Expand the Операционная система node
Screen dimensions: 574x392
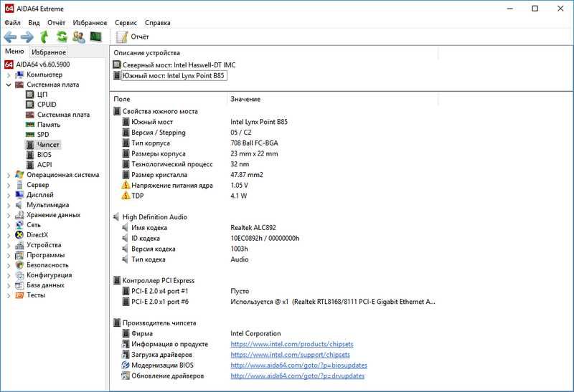coord(9,175)
